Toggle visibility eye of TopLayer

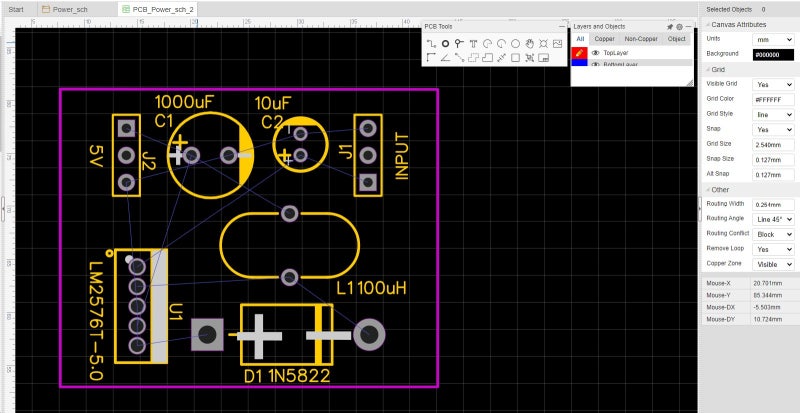click(595, 53)
